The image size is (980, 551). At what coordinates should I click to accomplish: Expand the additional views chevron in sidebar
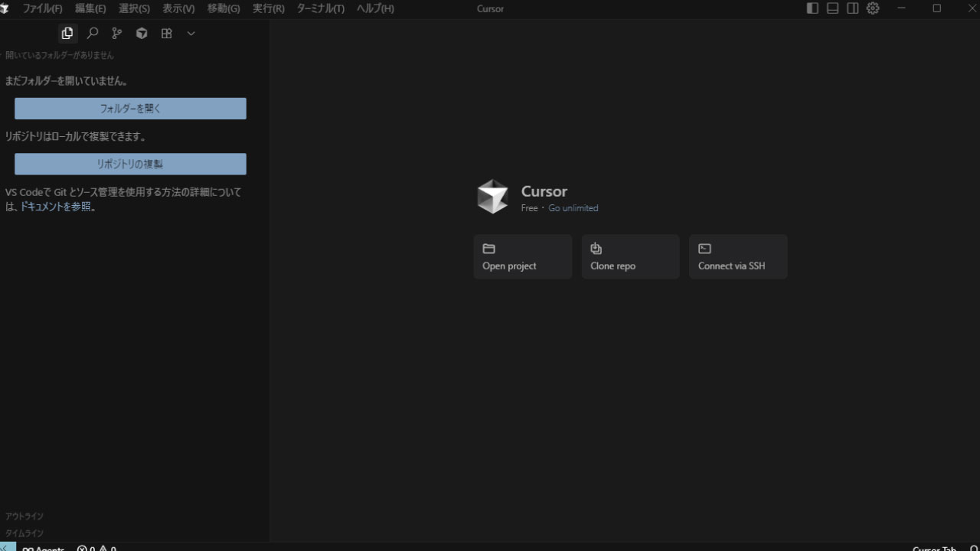coord(191,33)
